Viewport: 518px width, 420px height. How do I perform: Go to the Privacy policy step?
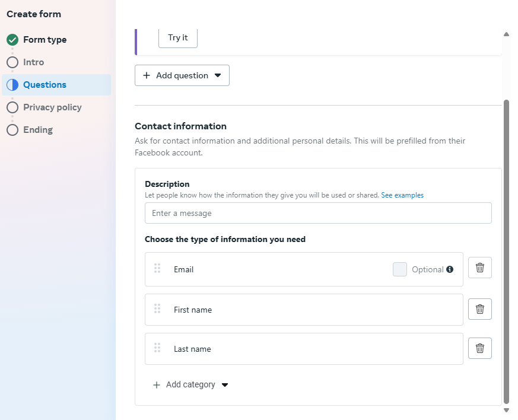(x=52, y=107)
